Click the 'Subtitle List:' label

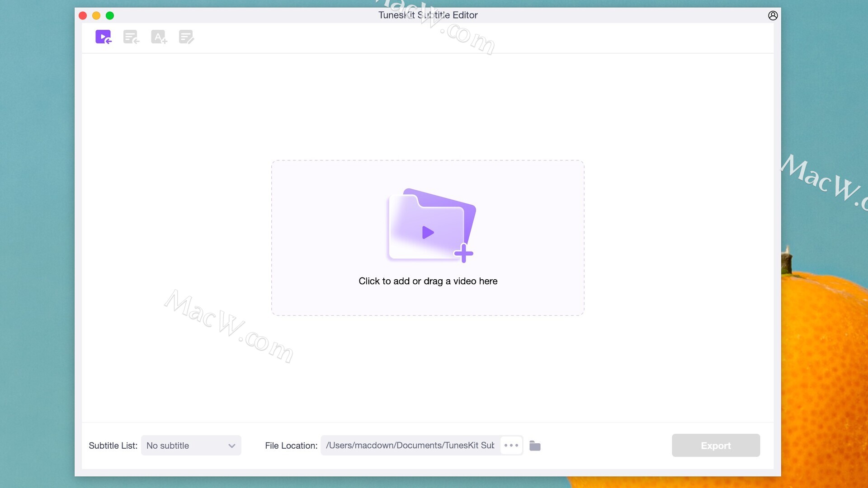pyautogui.click(x=113, y=446)
